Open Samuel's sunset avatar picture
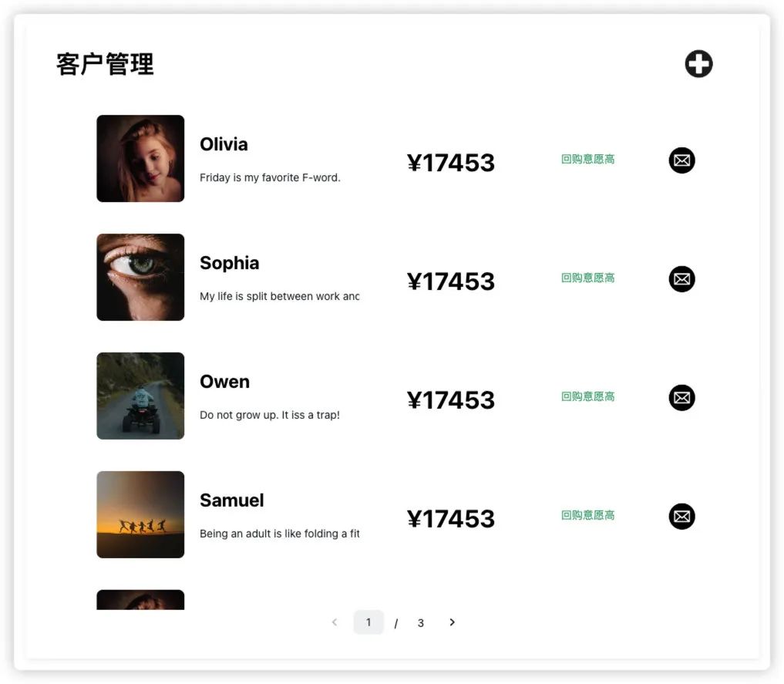Screen dimensions: 784x684 click(140, 515)
